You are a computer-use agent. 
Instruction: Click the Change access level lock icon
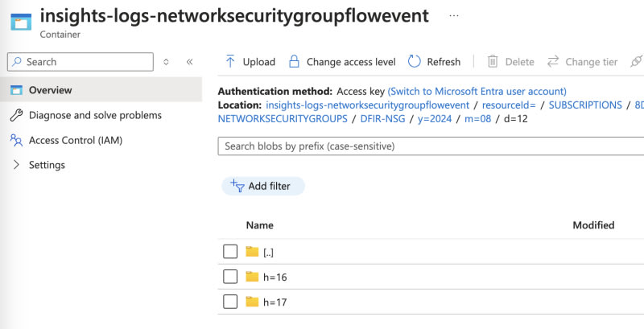pos(294,62)
